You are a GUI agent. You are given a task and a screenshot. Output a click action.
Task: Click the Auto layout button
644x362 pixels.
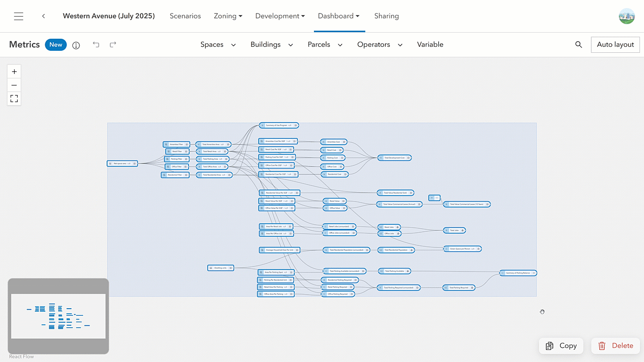click(x=615, y=44)
